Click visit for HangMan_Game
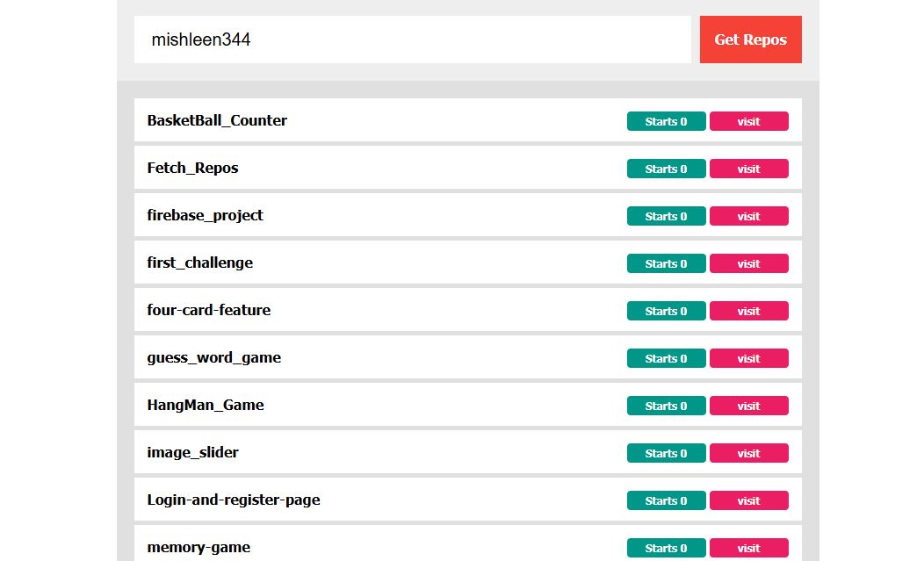This screenshot has height=561, width=924. click(x=748, y=406)
